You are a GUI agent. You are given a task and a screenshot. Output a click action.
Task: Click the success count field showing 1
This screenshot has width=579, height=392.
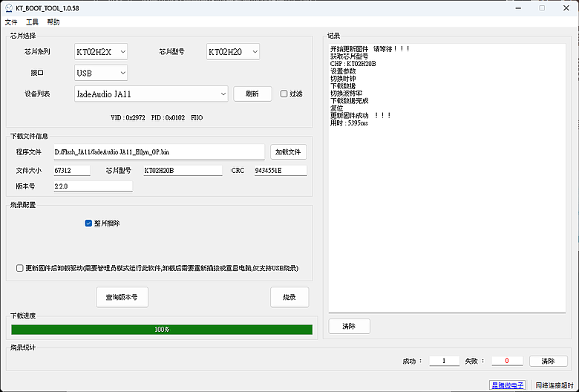point(444,361)
